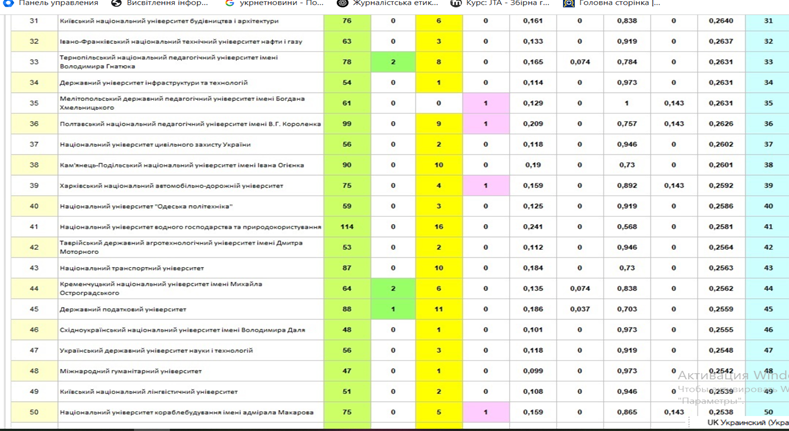Select Кременчуцький університет імені Михайла Остроградського
Screen dimensions: 789x431
pos(161,289)
